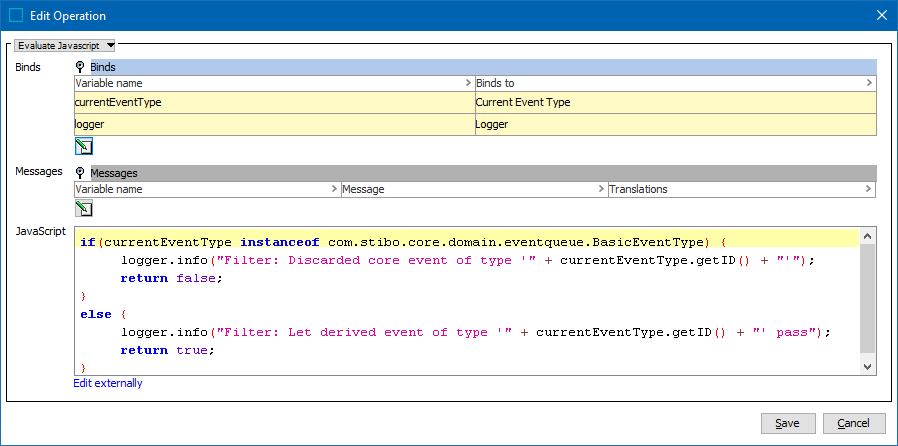The image size is (898, 446).
Task: Close the Edit Operation dialog
Action: coord(881,15)
